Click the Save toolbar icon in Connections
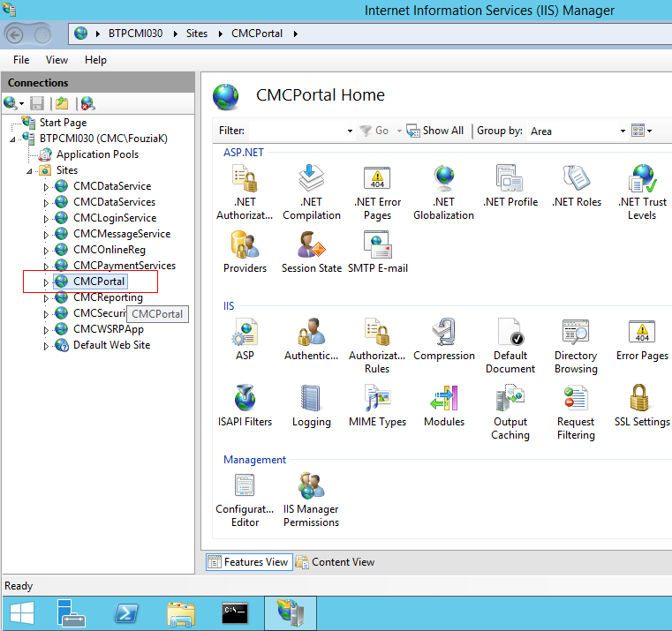The width and height of the screenshot is (672, 631). pyautogui.click(x=37, y=103)
